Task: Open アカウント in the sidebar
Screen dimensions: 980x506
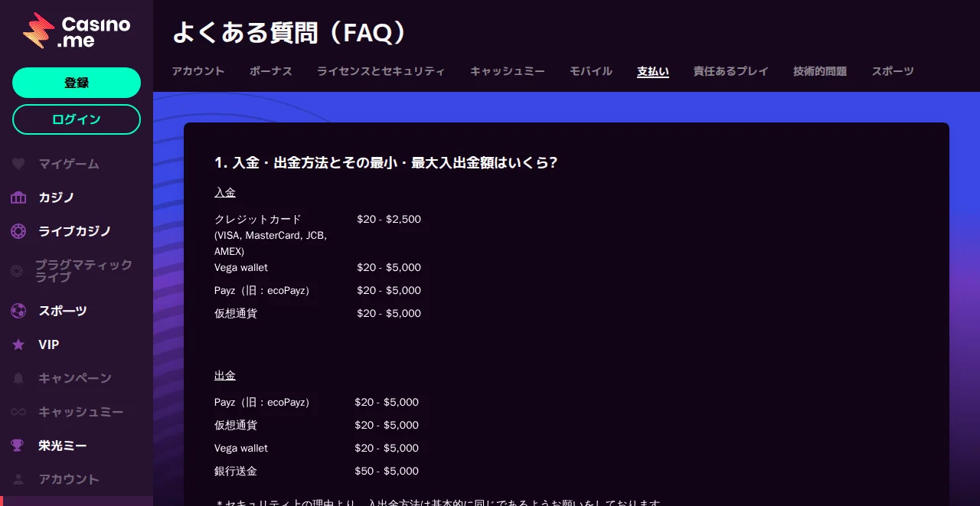Action: (69, 479)
